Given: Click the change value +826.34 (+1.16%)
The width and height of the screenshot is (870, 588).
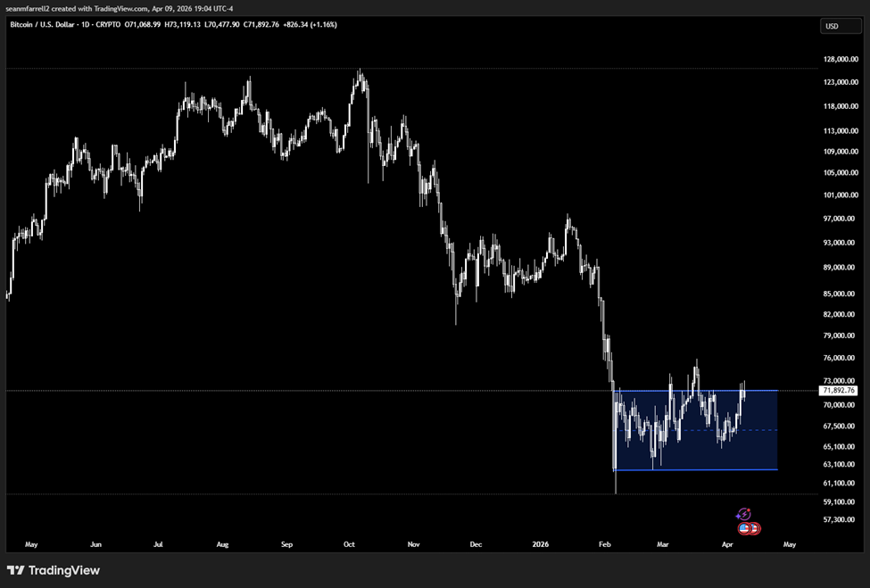Looking at the screenshot, I should 310,24.
